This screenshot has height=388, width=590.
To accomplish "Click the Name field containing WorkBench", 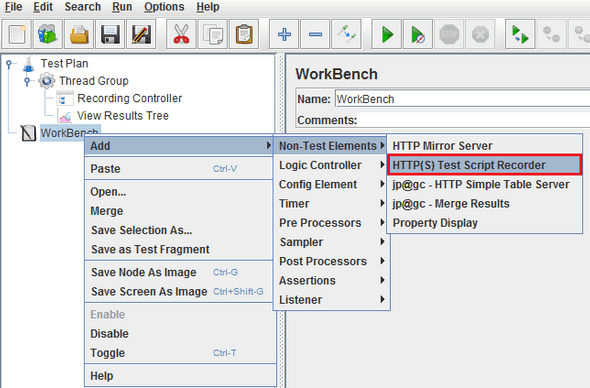I will [x=462, y=99].
